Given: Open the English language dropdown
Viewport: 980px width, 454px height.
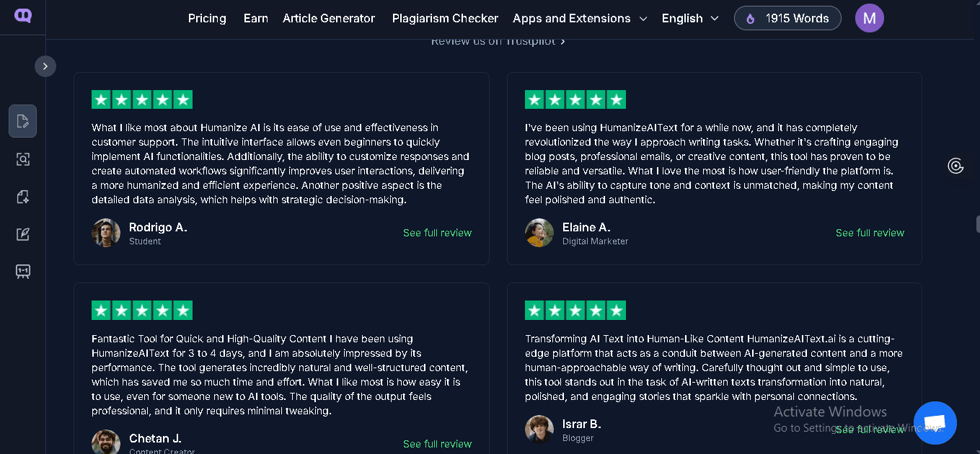Looking at the screenshot, I should [689, 18].
